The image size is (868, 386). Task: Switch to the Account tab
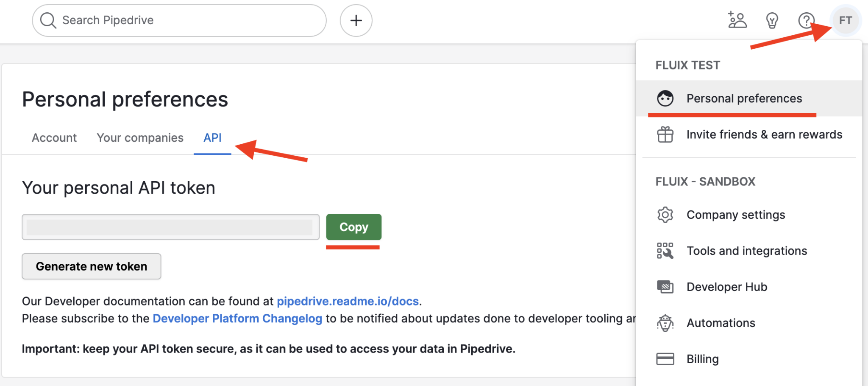(x=54, y=137)
